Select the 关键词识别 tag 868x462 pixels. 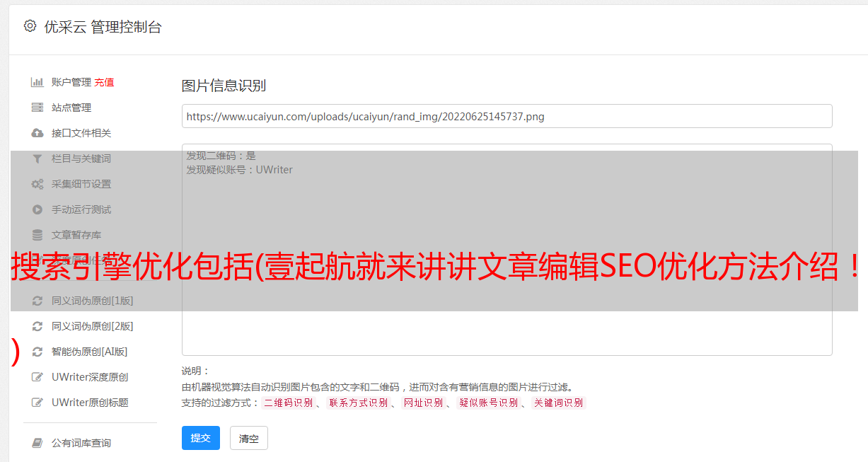pos(559,403)
